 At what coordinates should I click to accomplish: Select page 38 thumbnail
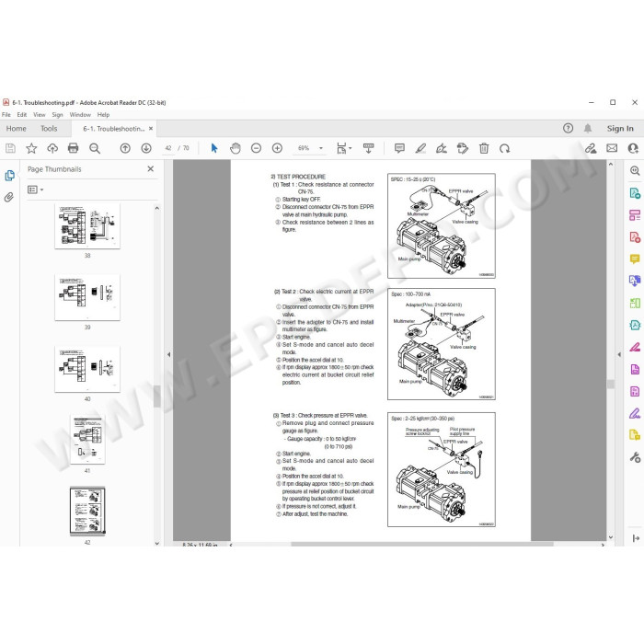[87, 225]
